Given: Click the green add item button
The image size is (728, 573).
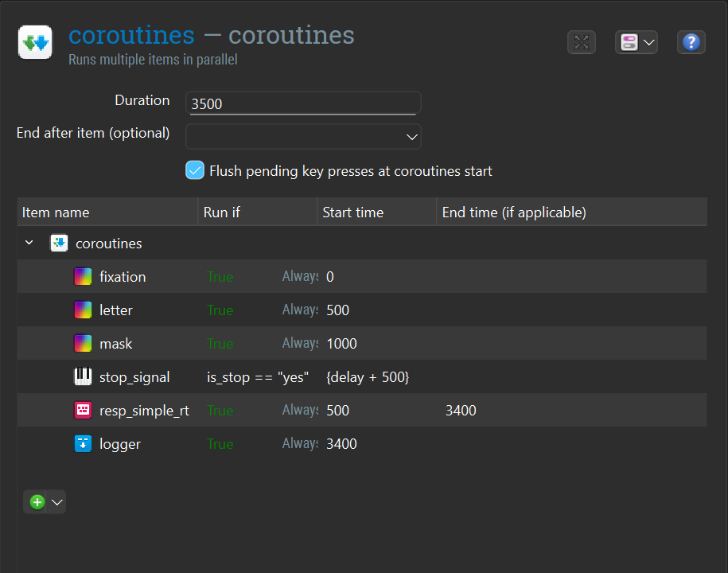Looking at the screenshot, I should pyautogui.click(x=37, y=502).
